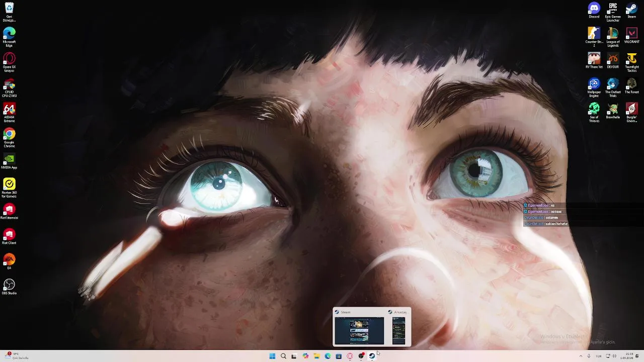Select the EA app desktop icon
The width and height of the screenshot is (644, 362).
coord(9,262)
